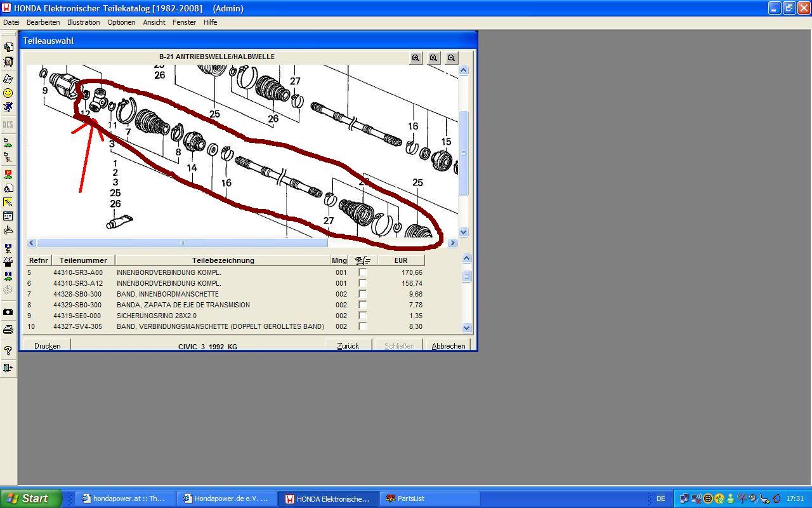
Task: Click the illustration horizontal scrollbar thumb
Action: pos(182,243)
